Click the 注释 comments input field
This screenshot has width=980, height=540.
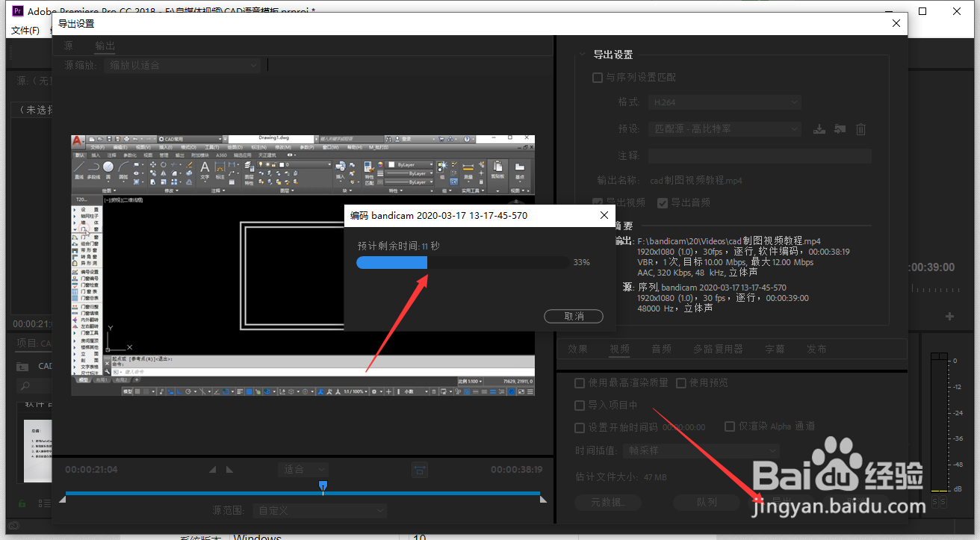point(759,155)
